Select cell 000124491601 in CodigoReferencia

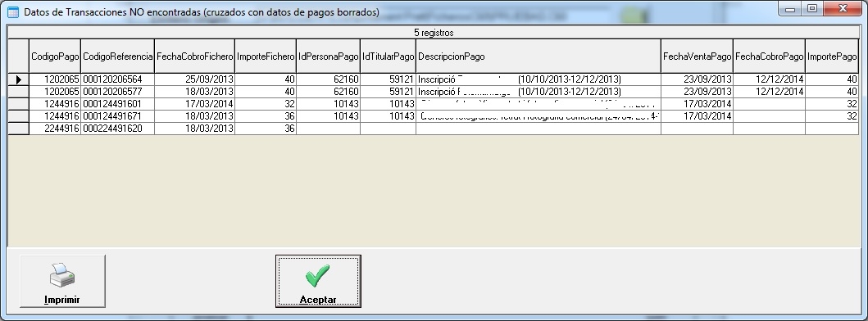pyautogui.click(x=117, y=104)
